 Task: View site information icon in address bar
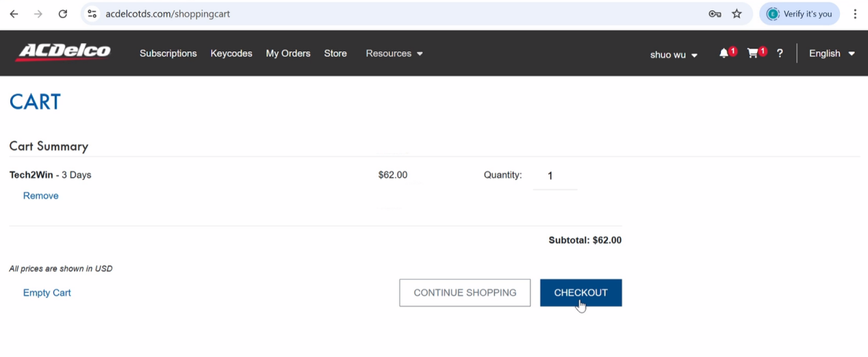[92, 14]
